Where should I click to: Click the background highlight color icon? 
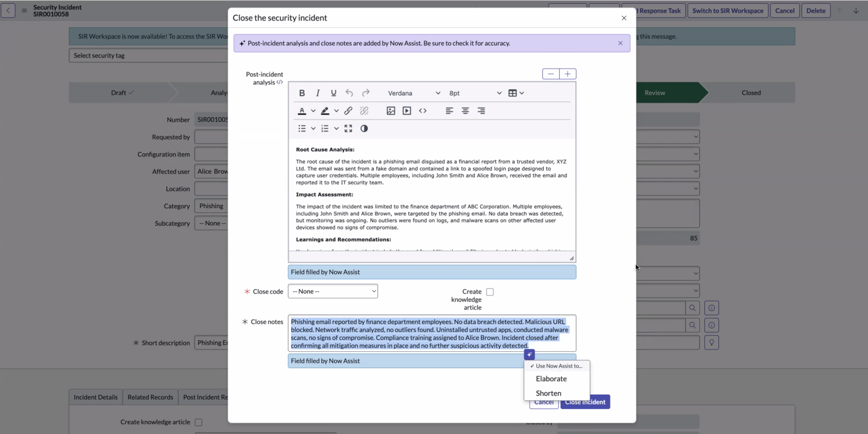point(325,111)
